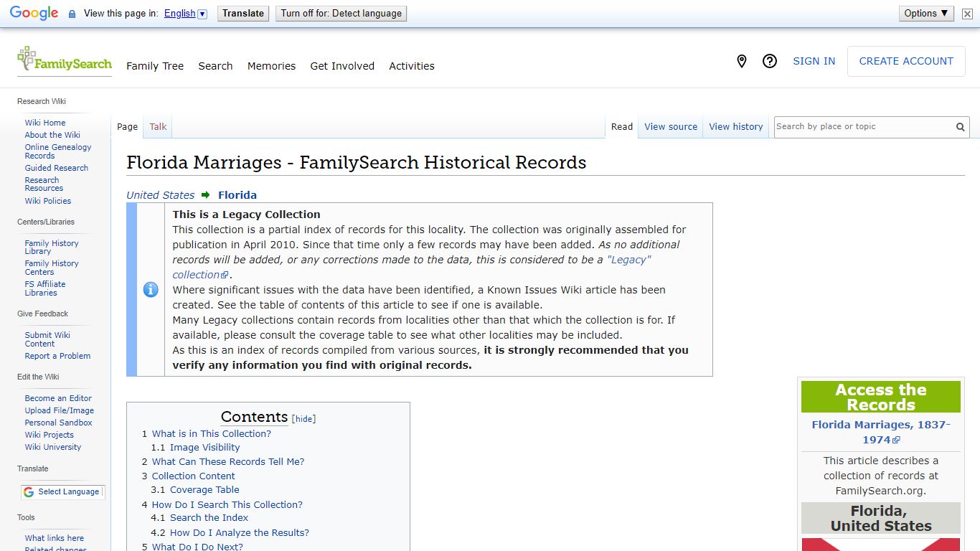Open the Family Tree menu
This screenshot has width=980, height=551.
(x=155, y=66)
